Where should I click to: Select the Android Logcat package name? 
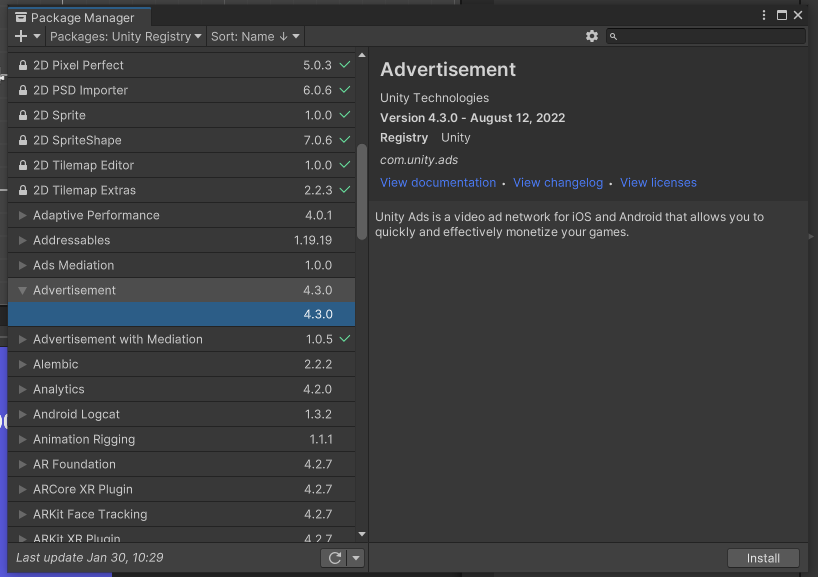76,415
